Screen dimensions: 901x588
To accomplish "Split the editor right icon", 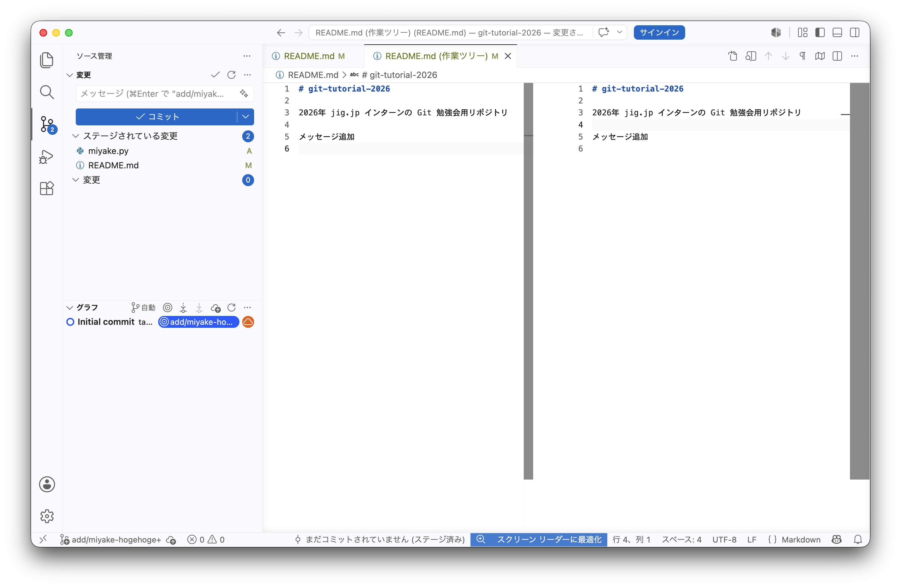I will 837,56.
